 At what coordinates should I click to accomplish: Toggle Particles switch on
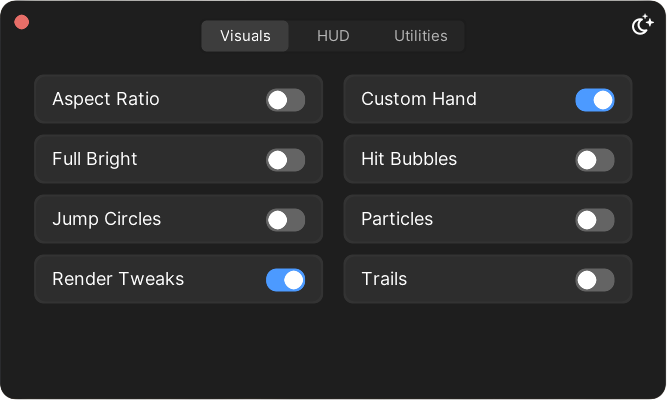point(594,220)
